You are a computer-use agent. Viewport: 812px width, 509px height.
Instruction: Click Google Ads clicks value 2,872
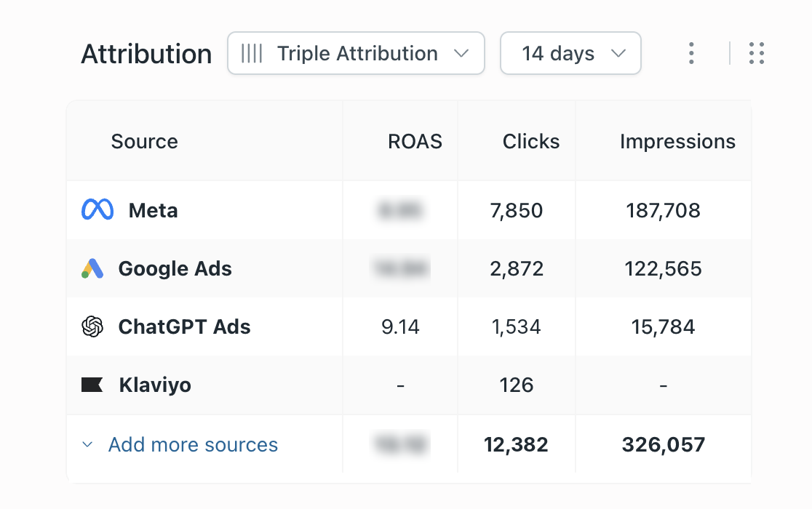pos(517,268)
